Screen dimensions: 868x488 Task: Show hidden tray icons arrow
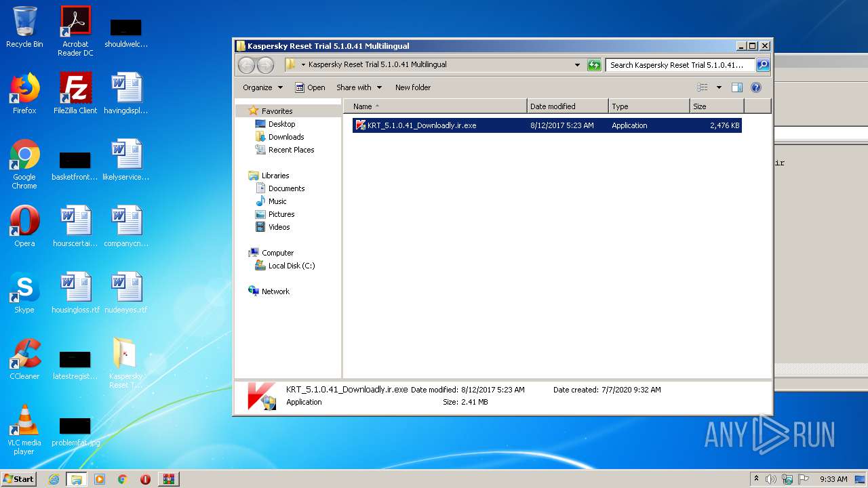click(756, 479)
